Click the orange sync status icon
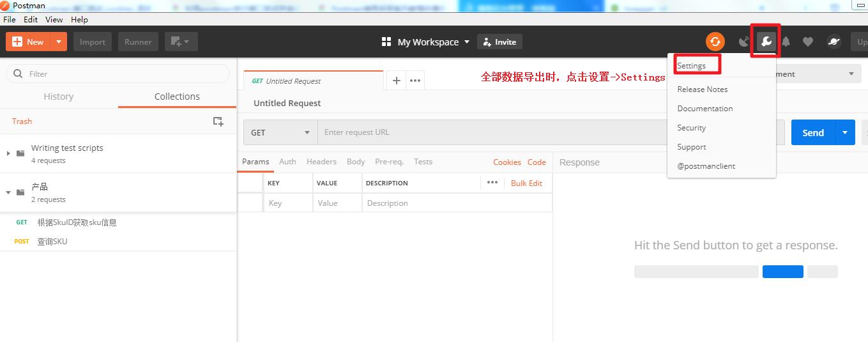 715,42
